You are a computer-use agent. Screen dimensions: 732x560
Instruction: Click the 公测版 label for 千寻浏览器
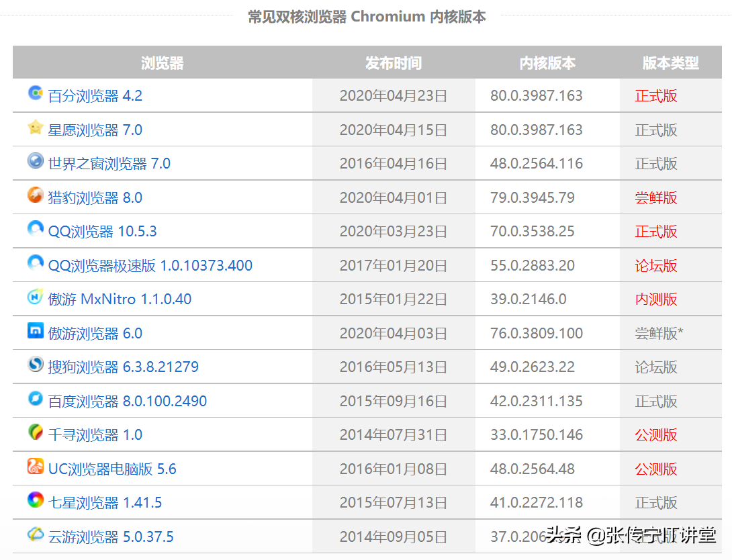tap(656, 435)
